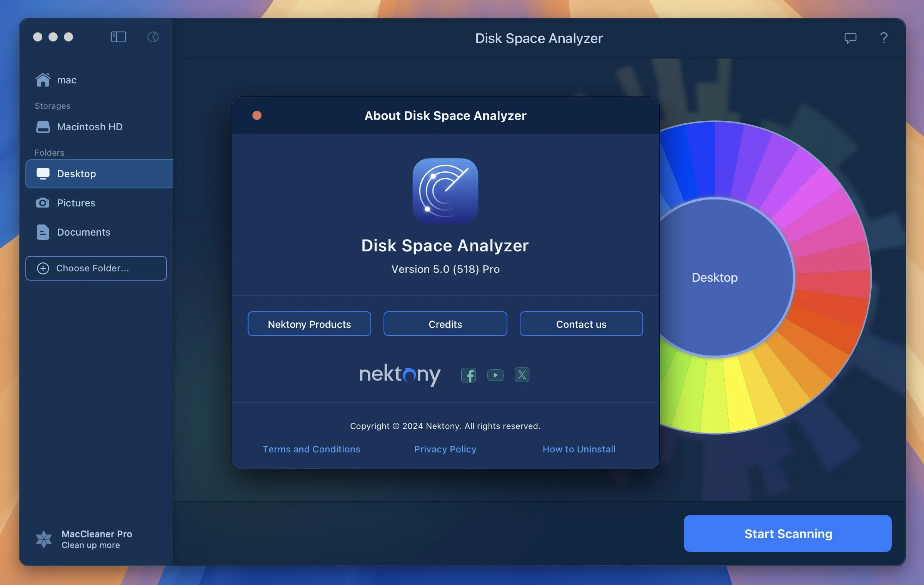Image resolution: width=924 pixels, height=585 pixels.
Task: Open help via the question mark icon
Action: [884, 38]
